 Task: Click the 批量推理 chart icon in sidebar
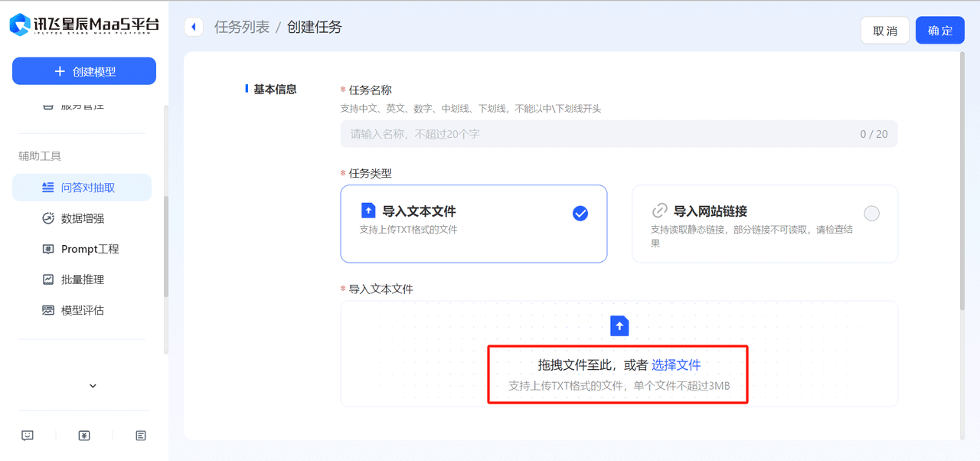pos(47,280)
